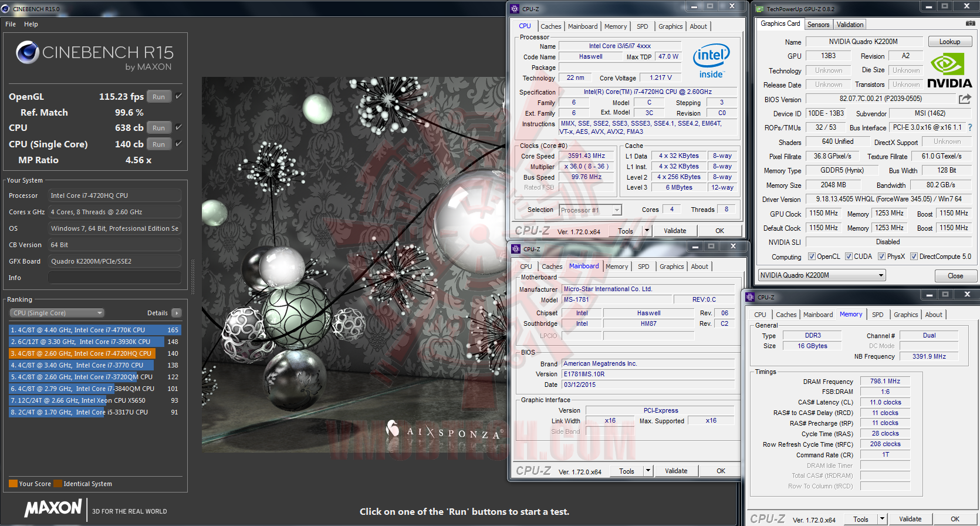This screenshot has width=980, height=526.
Task: Toggle the OpenGL test checkmark
Action: (x=178, y=96)
